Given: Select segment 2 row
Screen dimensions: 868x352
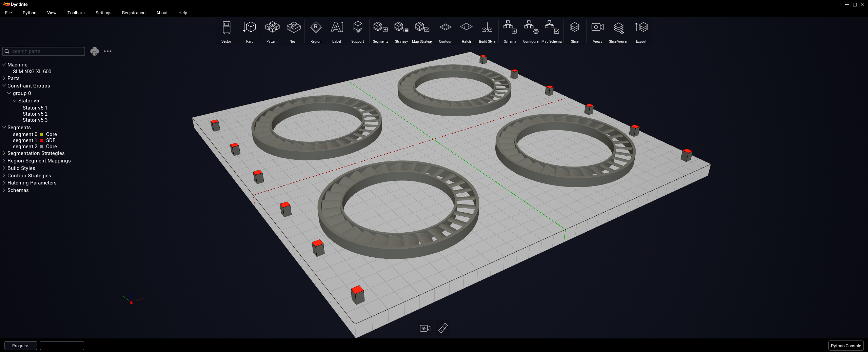Looking at the screenshot, I should coord(35,146).
